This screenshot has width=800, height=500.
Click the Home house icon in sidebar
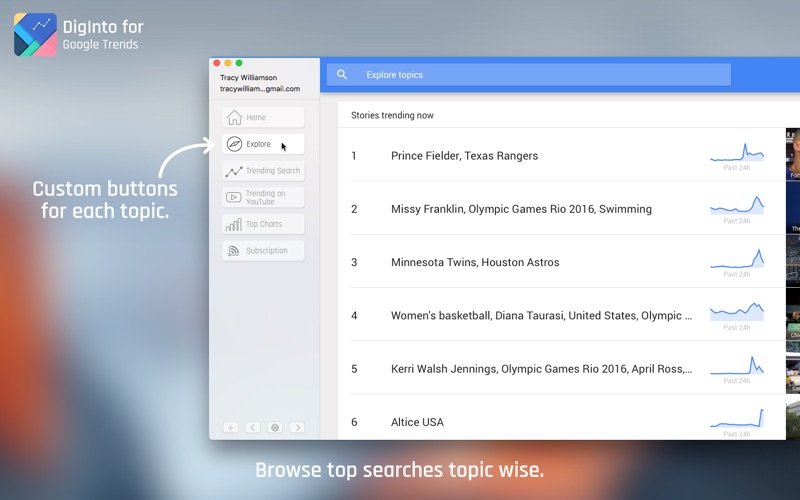(x=234, y=117)
